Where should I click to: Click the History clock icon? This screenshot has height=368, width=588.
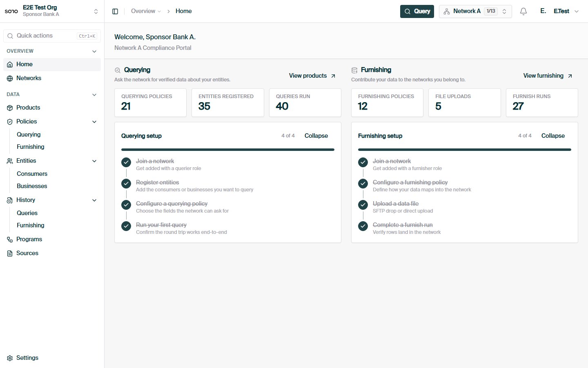(x=10, y=200)
